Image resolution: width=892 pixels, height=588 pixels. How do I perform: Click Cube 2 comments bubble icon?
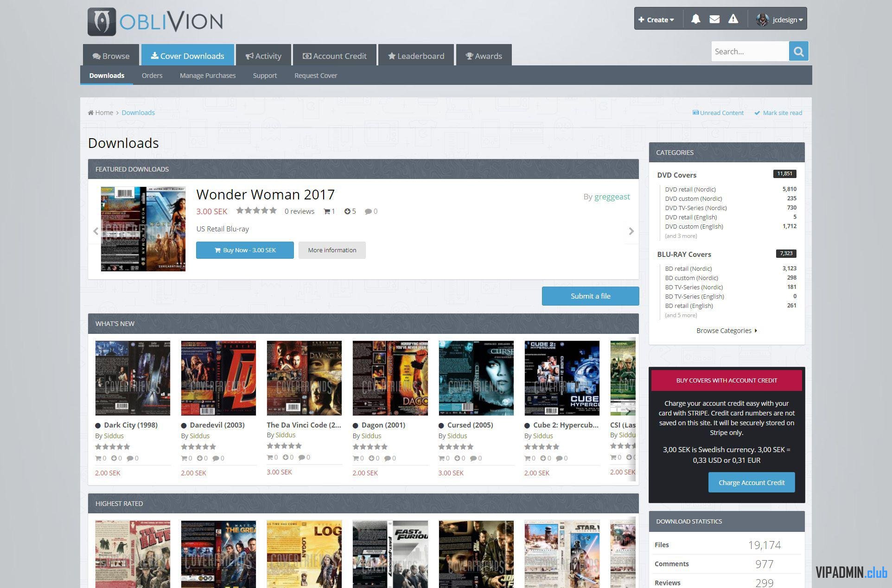(559, 458)
